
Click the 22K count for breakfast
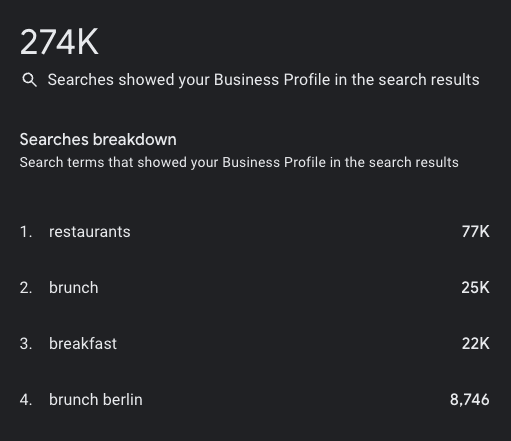coord(476,344)
